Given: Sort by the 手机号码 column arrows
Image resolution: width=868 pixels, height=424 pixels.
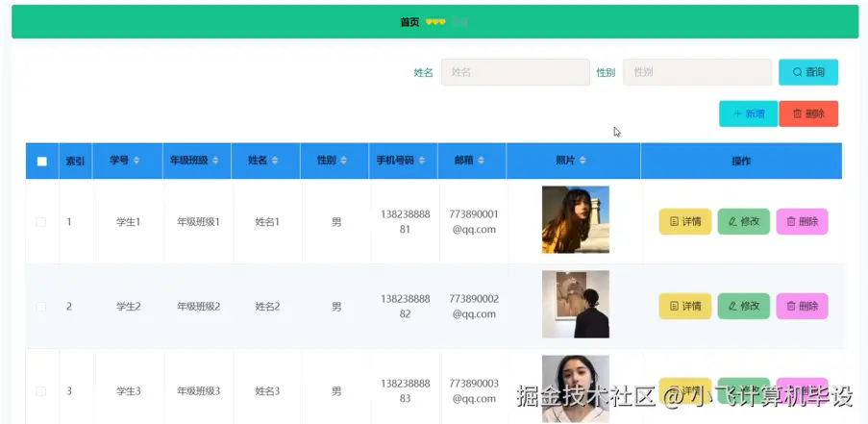Looking at the screenshot, I should click(422, 161).
